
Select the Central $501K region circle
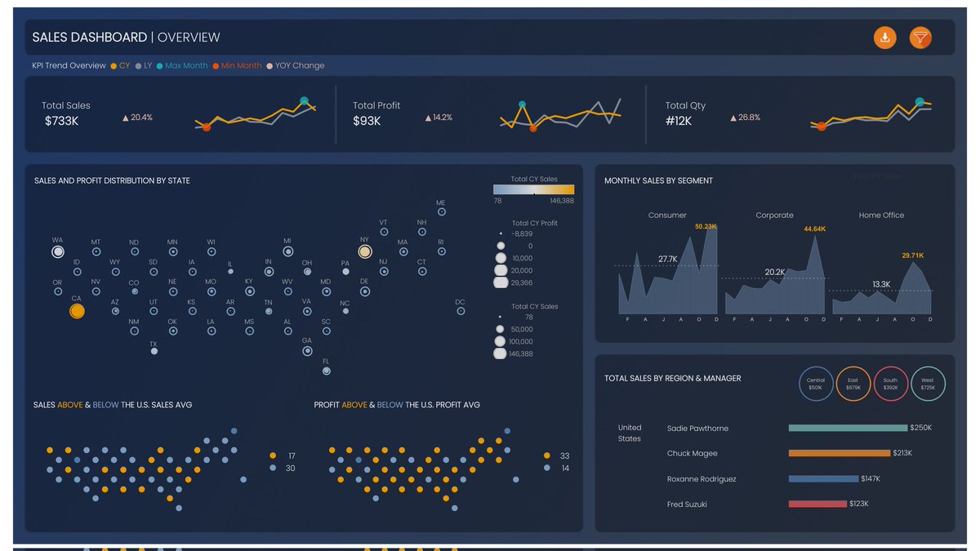click(816, 384)
